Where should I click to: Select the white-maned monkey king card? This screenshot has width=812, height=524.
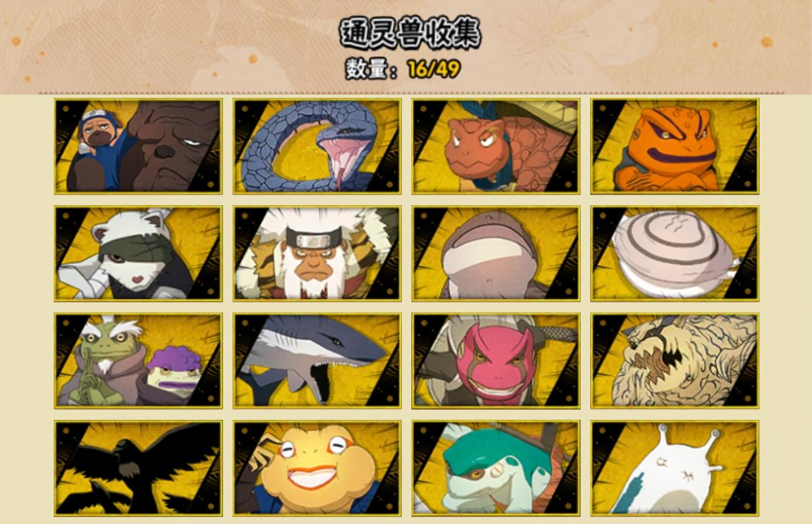pyautogui.click(x=317, y=253)
